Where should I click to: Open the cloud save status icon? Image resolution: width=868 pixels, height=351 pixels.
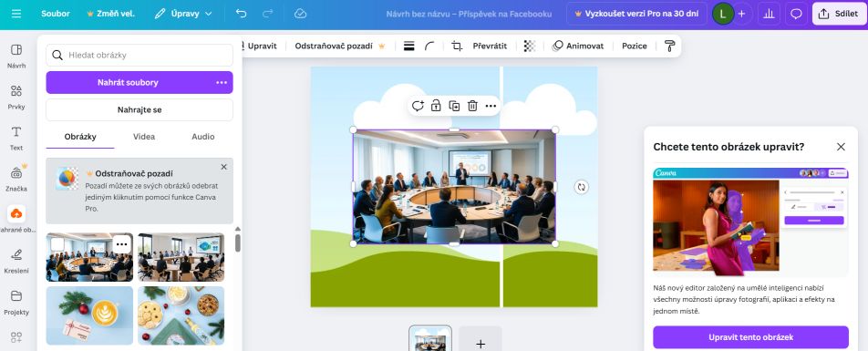(300, 14)
